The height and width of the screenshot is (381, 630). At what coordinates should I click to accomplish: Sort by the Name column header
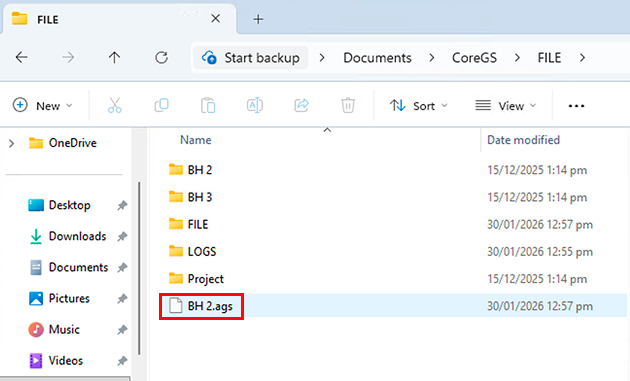(196, 140)
